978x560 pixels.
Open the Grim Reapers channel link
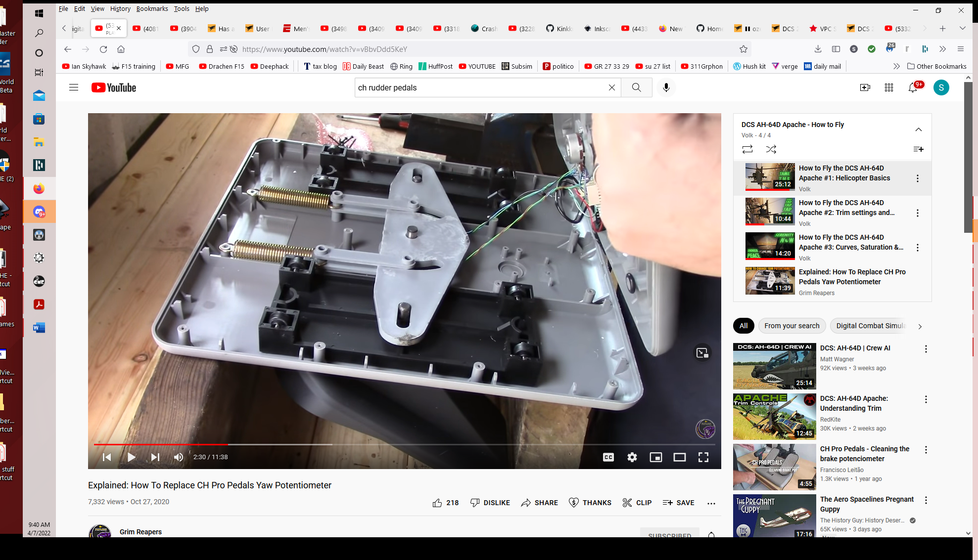coord(140,532)
